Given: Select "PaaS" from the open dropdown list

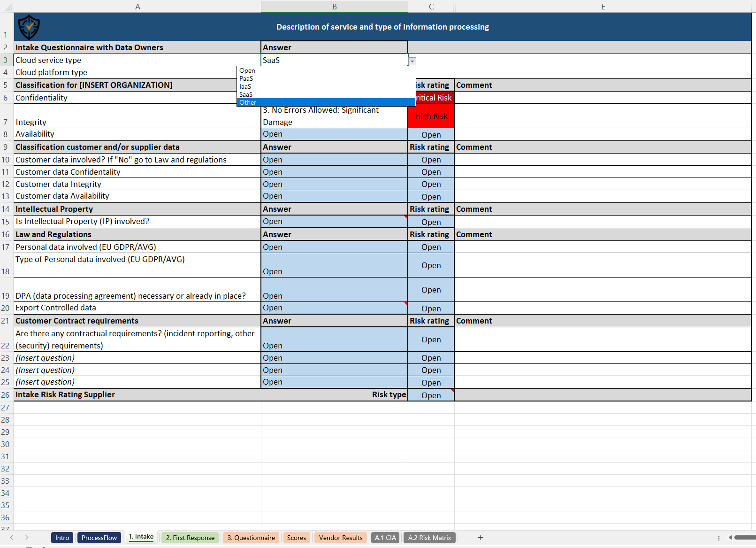Looking at the screenshot, I should click(x=246, y=78).
